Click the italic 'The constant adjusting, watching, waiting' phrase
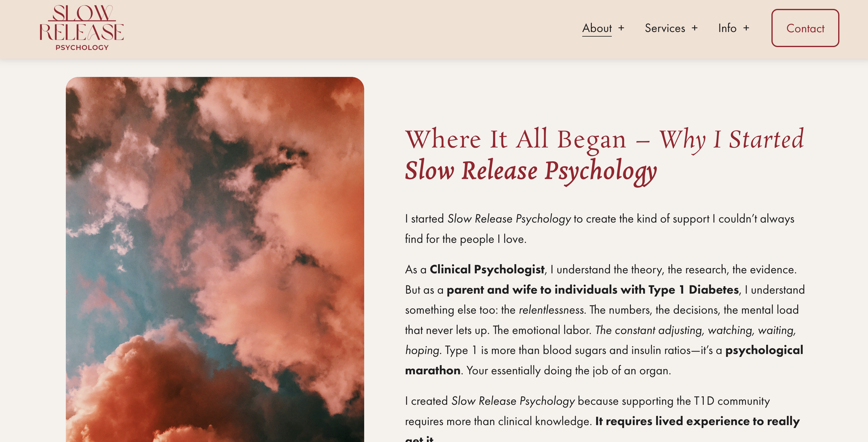The image size is (868, 442). tap(695, 330)
